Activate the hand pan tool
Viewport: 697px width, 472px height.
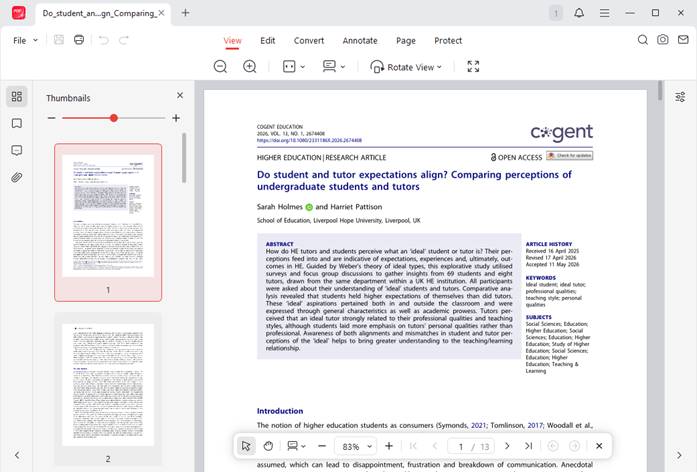268,446
